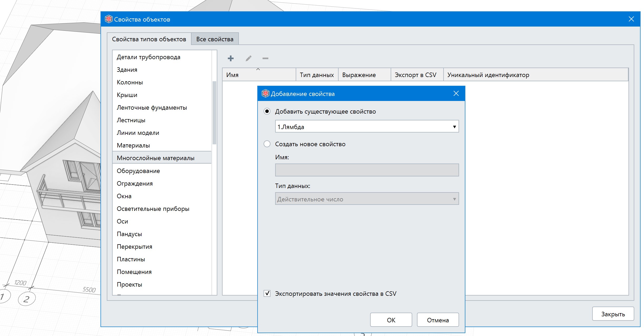Select Лестницы in the list
This screenshot has width=644, height=336.
162,120
